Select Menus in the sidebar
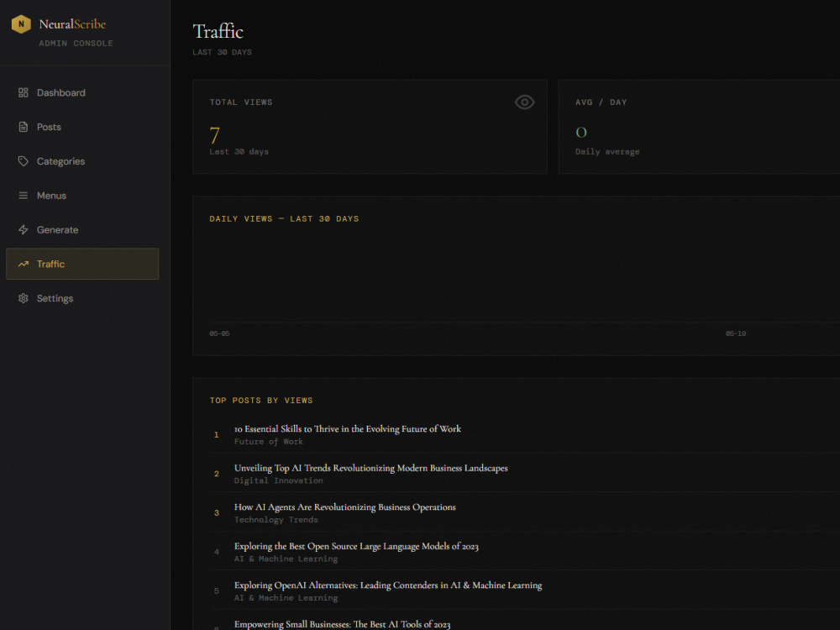 pos(82,196)
